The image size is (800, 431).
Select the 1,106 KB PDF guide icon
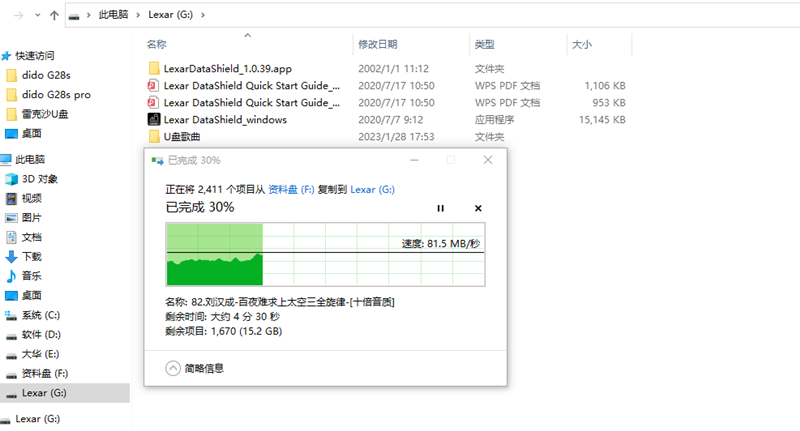pyautogui.click(x=153, y=86)
